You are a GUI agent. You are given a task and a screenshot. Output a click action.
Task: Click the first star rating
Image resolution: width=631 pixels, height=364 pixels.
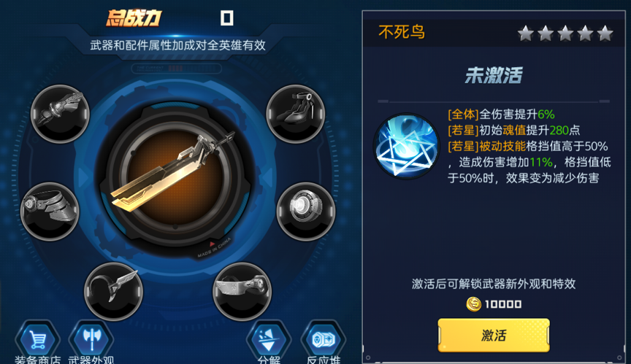526,34
